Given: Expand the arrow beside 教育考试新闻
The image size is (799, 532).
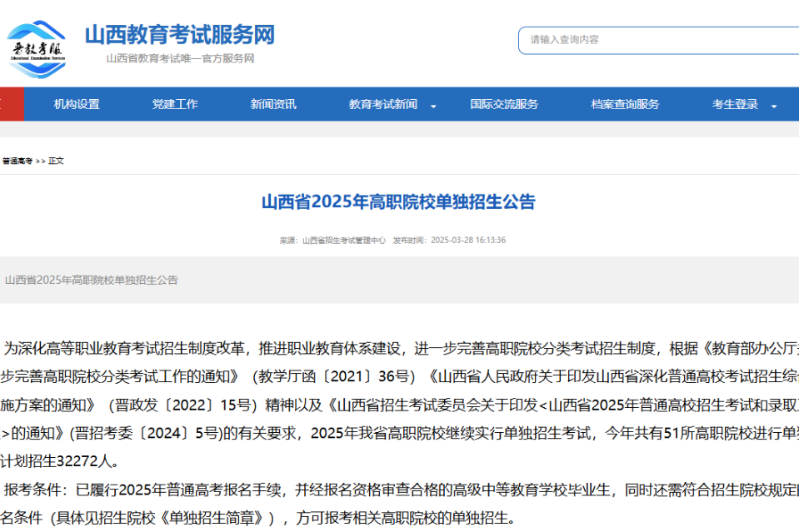Looking at the screenshot, I should coord(433,106).
